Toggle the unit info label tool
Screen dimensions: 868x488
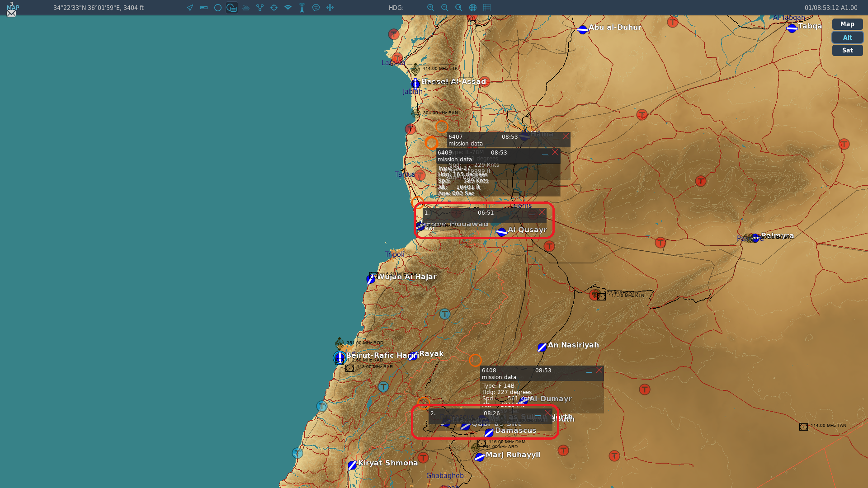232,8
